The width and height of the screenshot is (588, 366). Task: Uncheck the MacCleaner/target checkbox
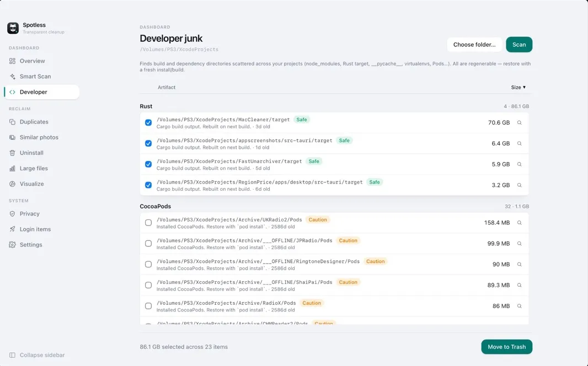point(148,122)
